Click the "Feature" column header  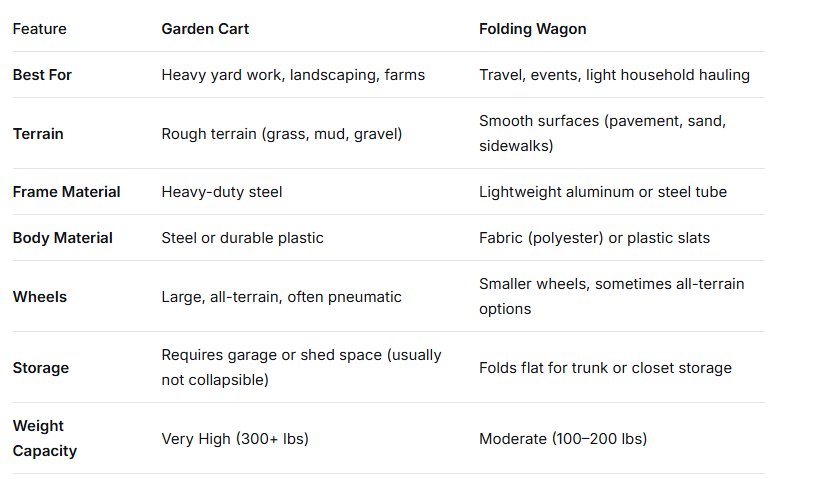click(x=39, y=29)
